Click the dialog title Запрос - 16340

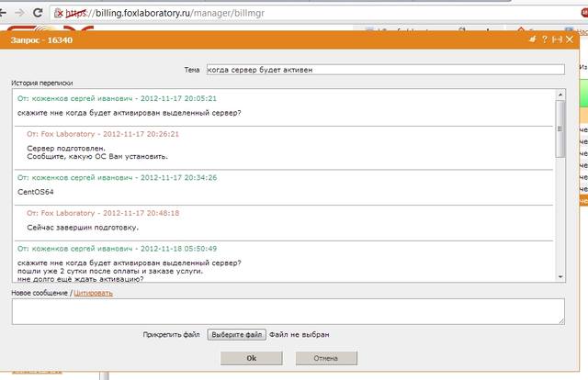pos(41,40)
